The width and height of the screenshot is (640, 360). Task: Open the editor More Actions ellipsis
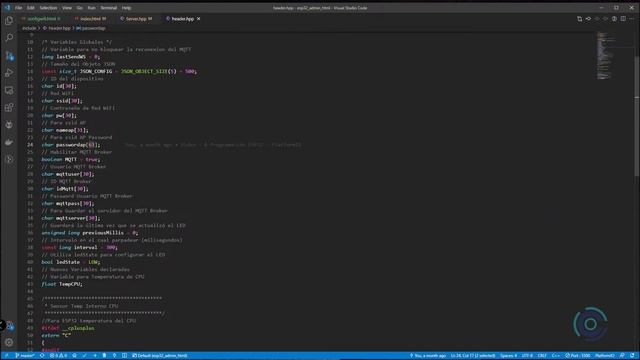pos(631,19)
